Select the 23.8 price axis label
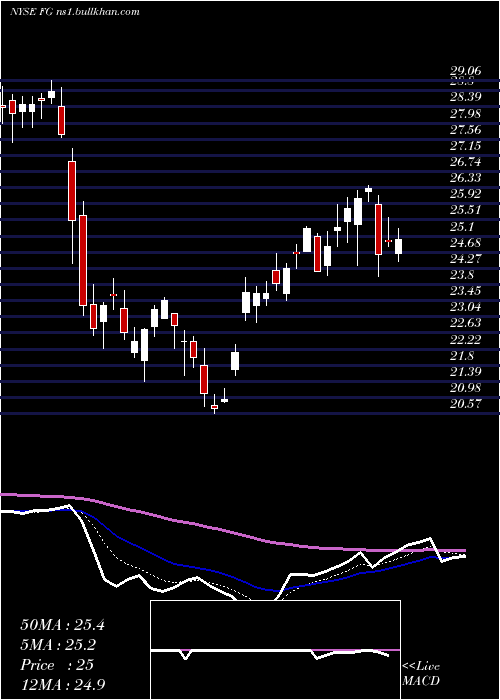Viewport: 500px width, 700px height. pyautogui.click(x=462, y=275)
